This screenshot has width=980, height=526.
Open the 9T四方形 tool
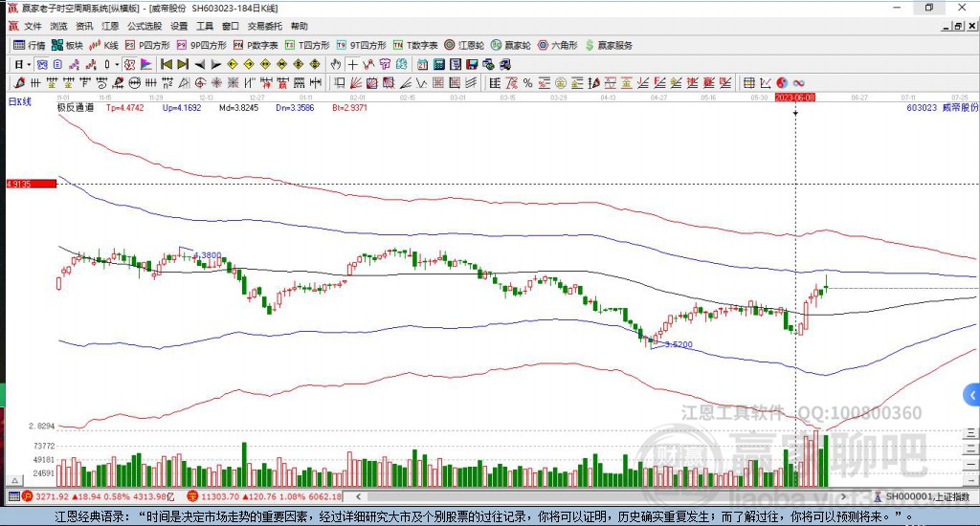(361, 45)
